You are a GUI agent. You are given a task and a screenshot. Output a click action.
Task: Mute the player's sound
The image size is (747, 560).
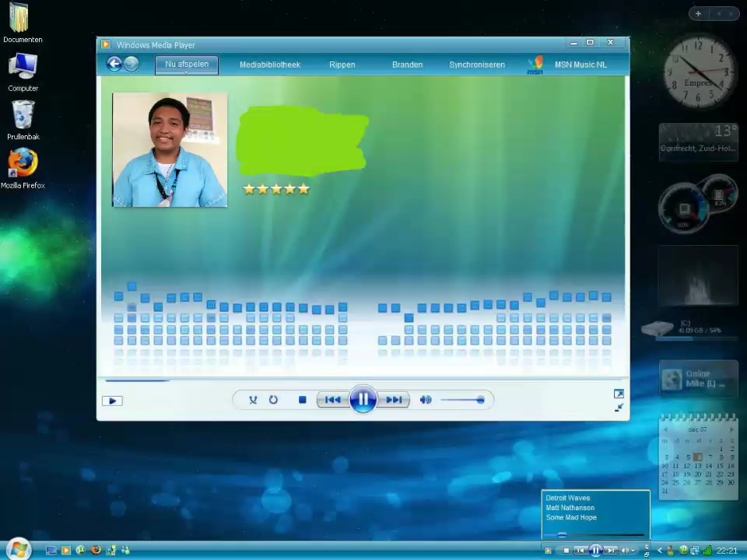[426, 400]
